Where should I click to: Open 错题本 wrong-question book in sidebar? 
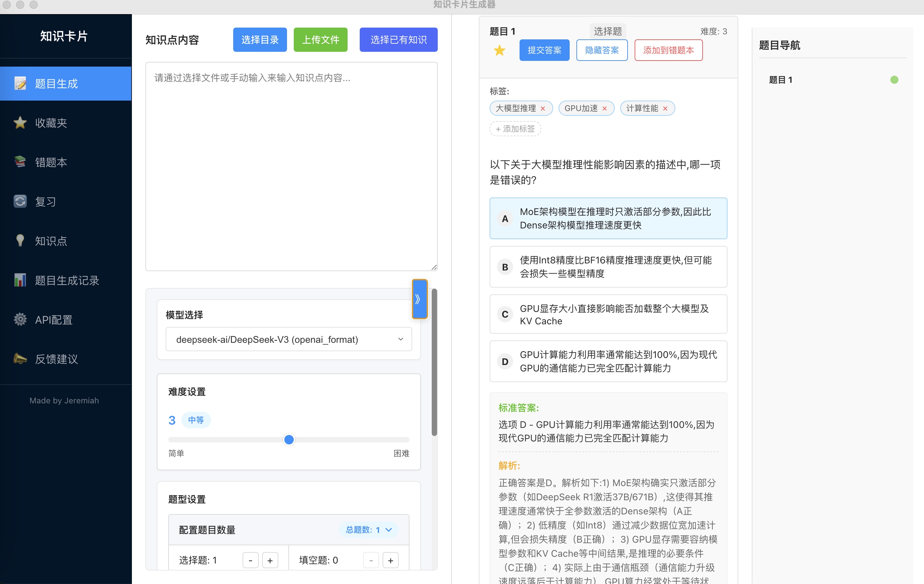point(51,162)
